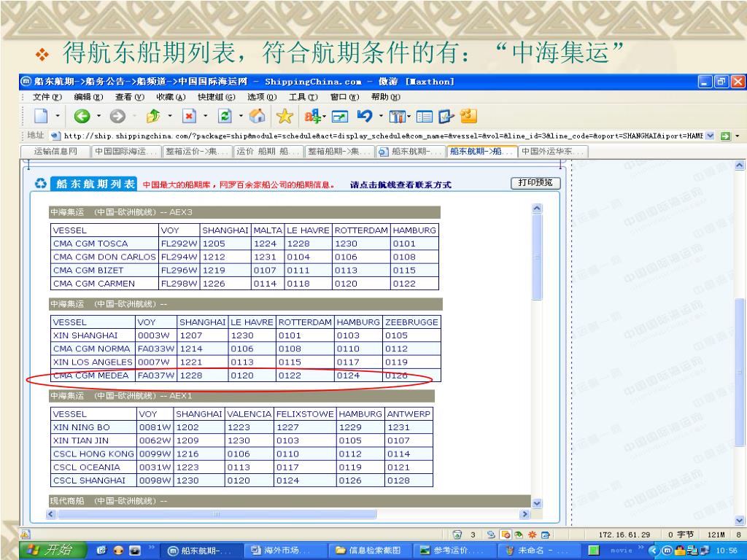This screenshot has height=560, width=747.
Task: Open Favorites star icon
Action: coord(285,116)
